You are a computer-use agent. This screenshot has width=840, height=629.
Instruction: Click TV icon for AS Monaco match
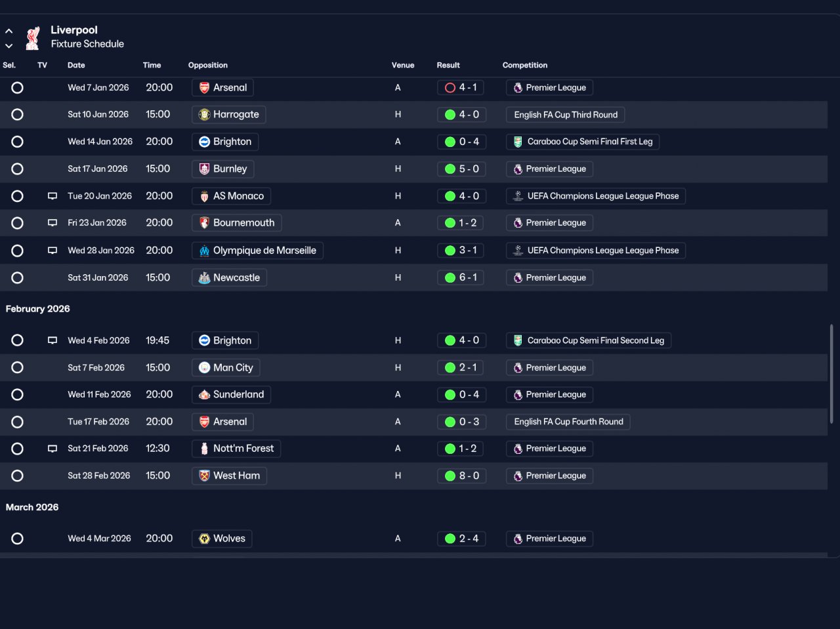[52, 196]
